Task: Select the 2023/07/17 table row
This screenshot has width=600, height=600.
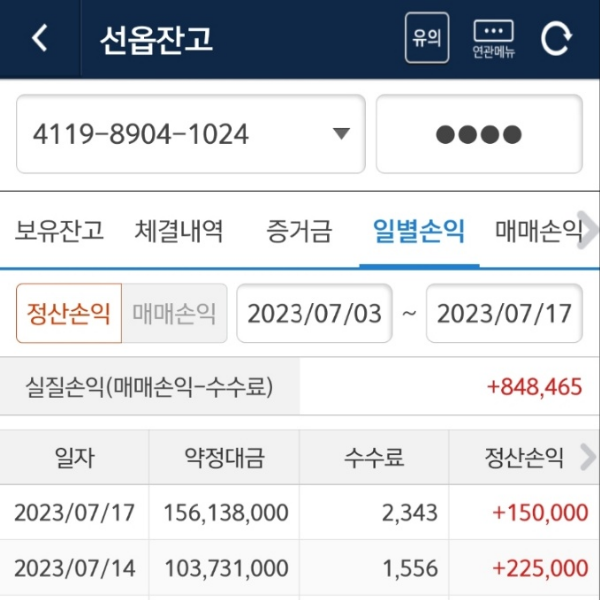Action: pos(300,513)
